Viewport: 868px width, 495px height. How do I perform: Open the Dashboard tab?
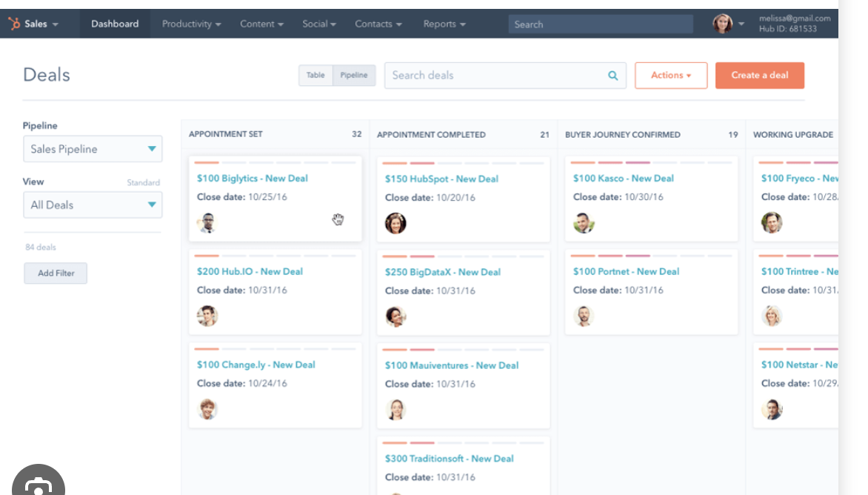coord(115,24)
